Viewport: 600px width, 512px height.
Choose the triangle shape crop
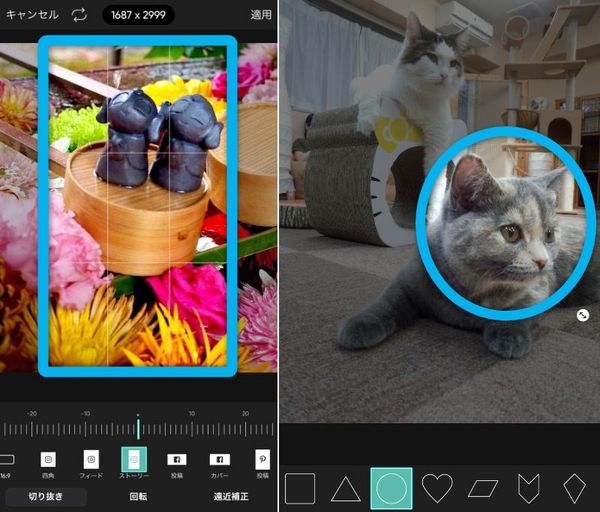[346, 489]
